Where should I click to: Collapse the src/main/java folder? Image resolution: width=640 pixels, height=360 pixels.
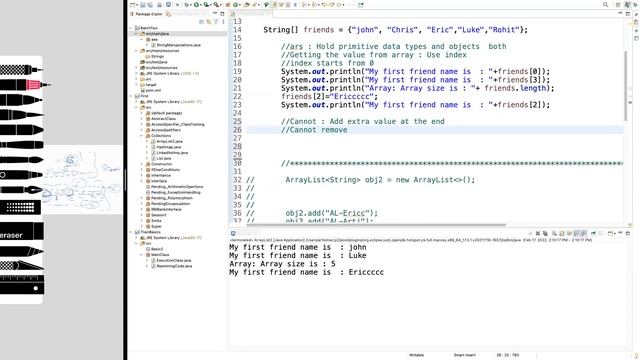pyautogui.click(x=136, y=34)
